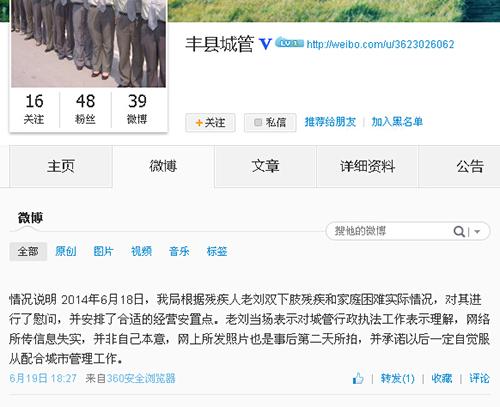Select the 全部 filter
The image size is (500, 407).
point(28,251)
